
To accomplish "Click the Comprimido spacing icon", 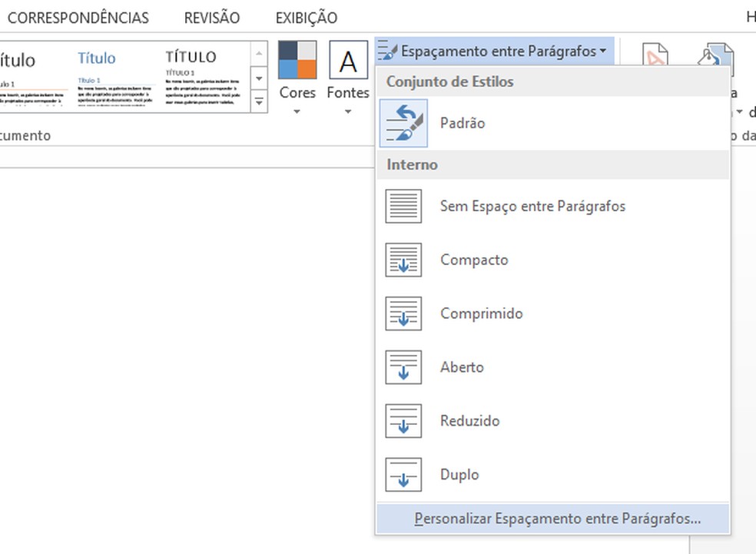I will [x=403, y=313].
